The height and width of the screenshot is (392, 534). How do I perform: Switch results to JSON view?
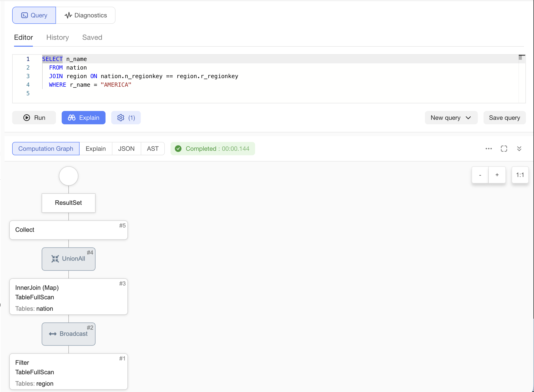coord(126,149)
